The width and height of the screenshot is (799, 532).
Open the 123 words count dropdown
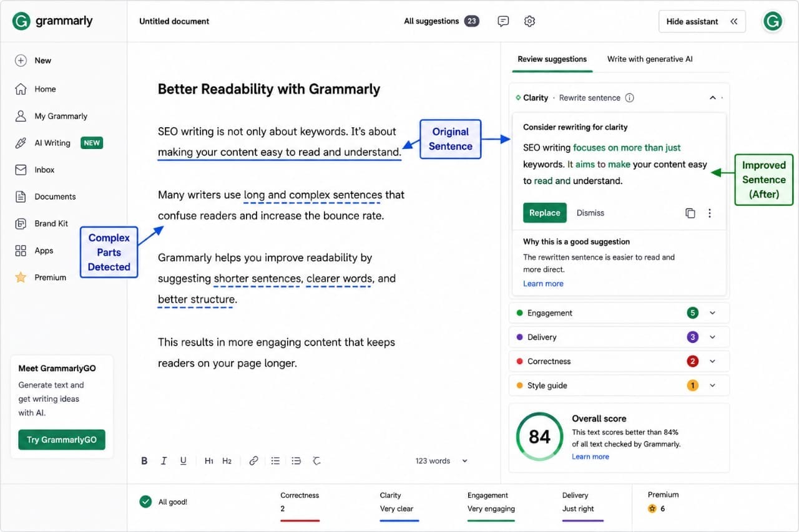click(441, 461)
